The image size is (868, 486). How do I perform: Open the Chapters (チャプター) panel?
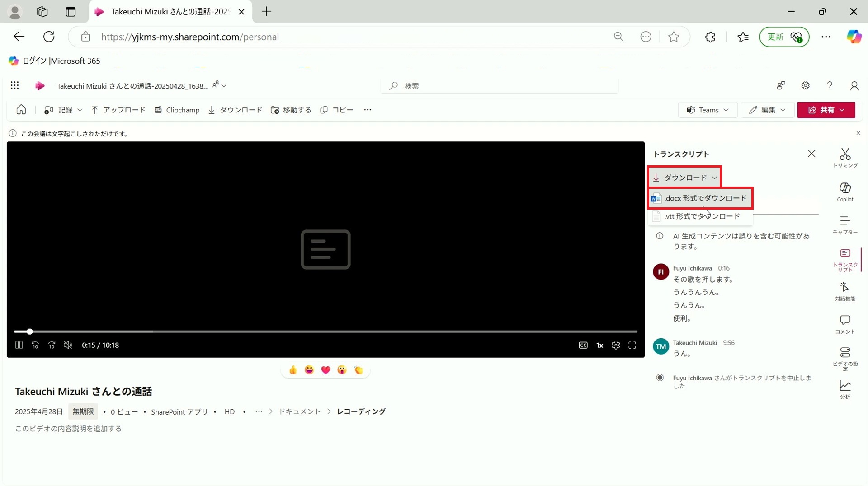(845, 225)
